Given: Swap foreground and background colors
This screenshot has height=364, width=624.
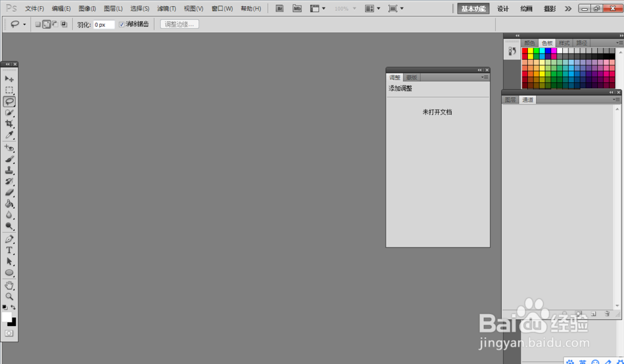Looking at the screenshot, I should point(13,307).
